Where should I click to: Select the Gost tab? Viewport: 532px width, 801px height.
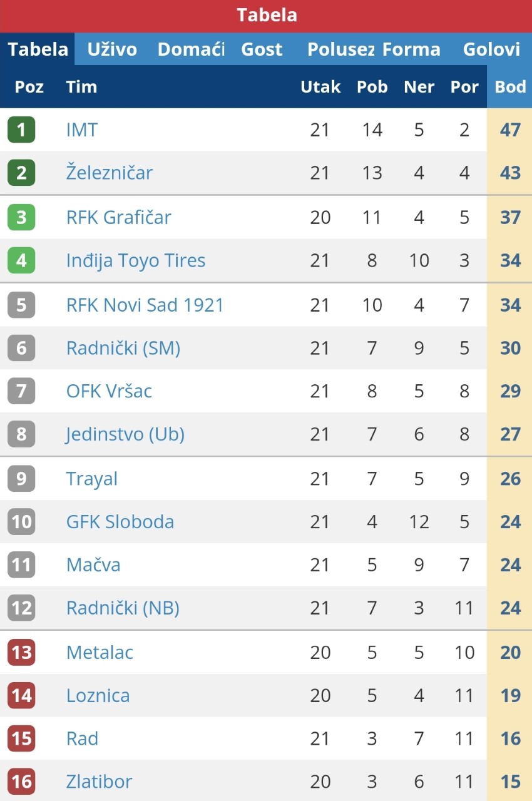[x=262, y=49]
